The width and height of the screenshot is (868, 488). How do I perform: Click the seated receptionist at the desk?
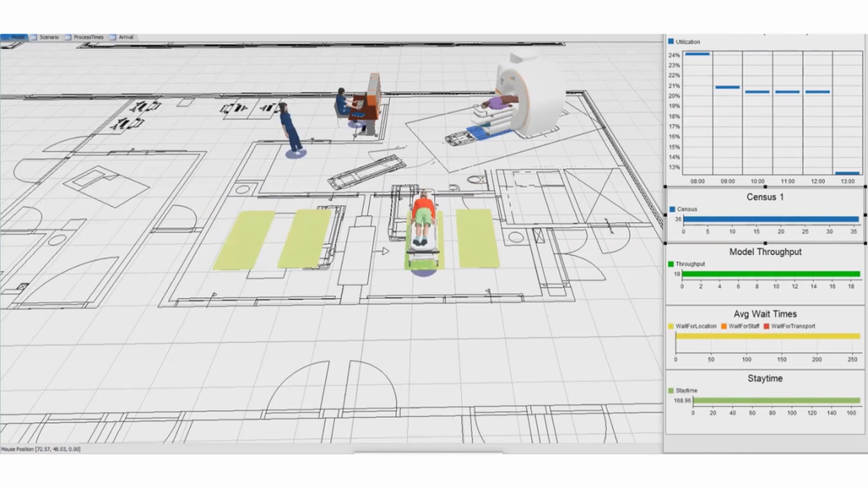coord(342,104)
